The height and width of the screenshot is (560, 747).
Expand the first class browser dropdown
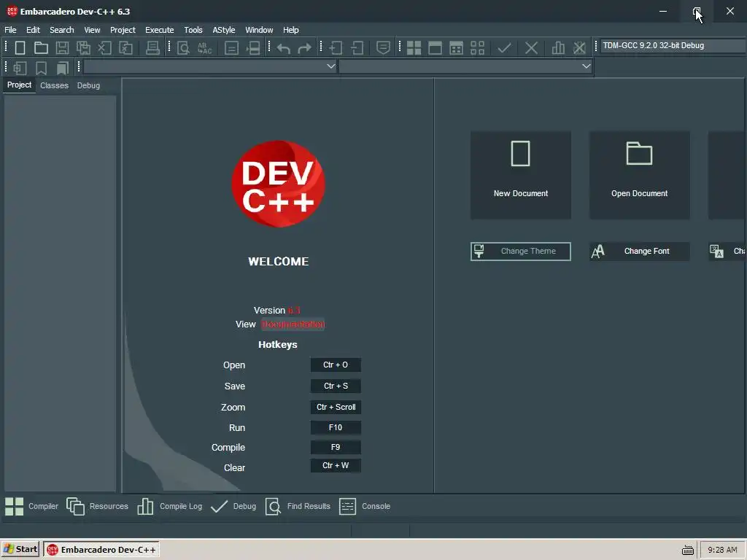pos(330,66)
